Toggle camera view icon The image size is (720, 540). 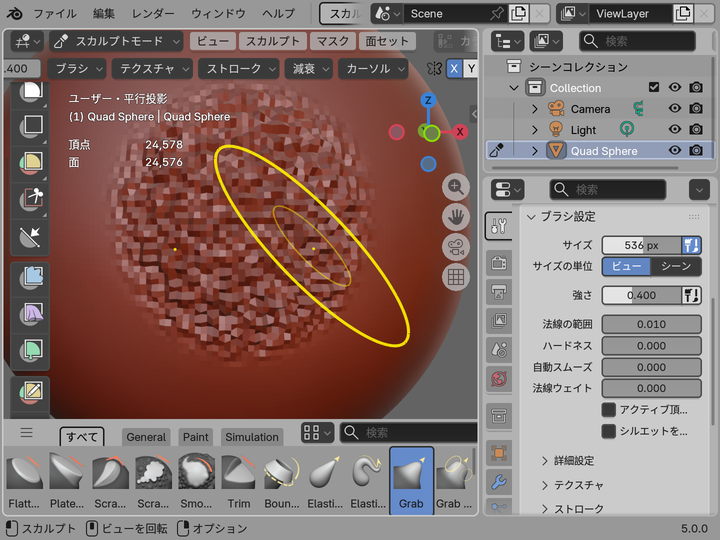click(456, 247)
